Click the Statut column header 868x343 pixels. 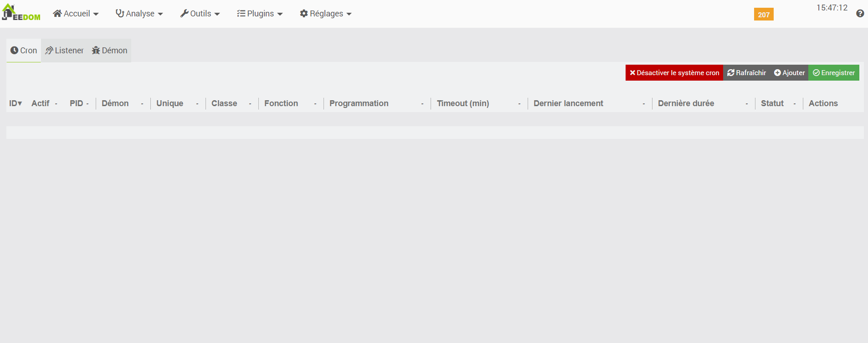(x=772, y=103)
